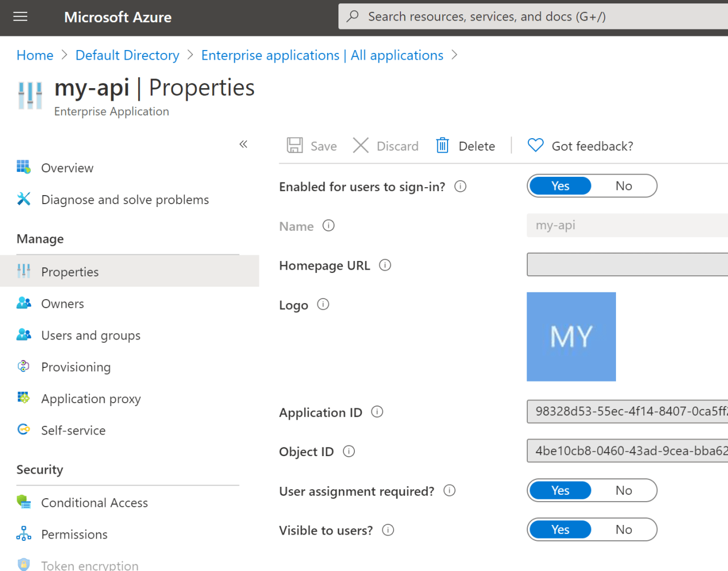This screenshot has width=728, height=571.
Task: Navigate to Home via breadcrumb
Action: tap(35, 55)
